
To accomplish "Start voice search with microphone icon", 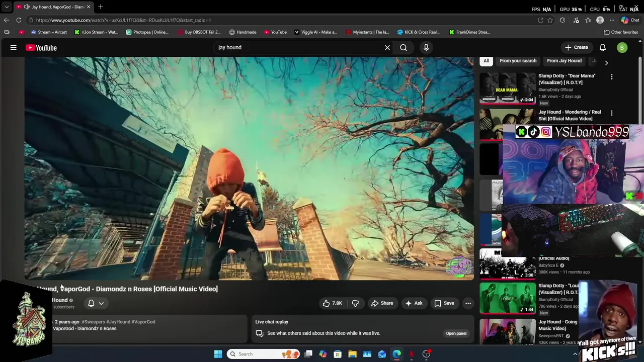I will [x=426, y=48].
